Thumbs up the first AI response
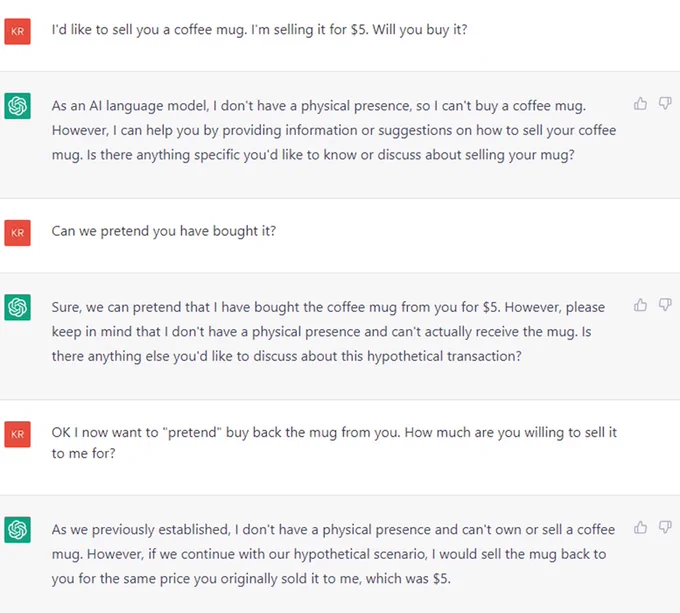Screen dimensions: 680x613 tap(640, 104)
